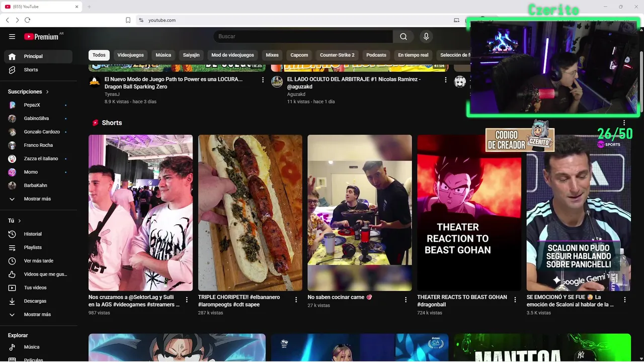Image resolution: width=644 pixels, height=362 pixels.
Task: Open options menu for Triple Choripete short
Action: point(296,300)
